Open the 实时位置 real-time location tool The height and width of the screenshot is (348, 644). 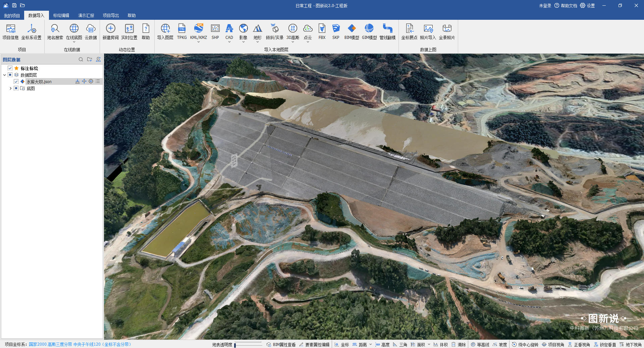pos(129,32)
